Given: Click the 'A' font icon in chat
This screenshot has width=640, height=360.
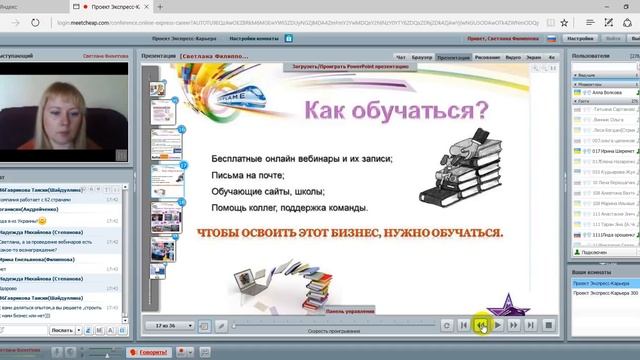Looking at the screenshot, I should pyautogui.click(x=111, y=331).
